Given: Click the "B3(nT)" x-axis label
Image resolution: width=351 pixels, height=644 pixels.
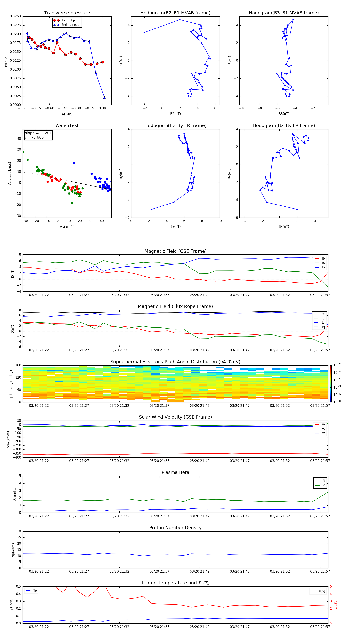Looking at the screenshot, I should (x=284, y=114).
